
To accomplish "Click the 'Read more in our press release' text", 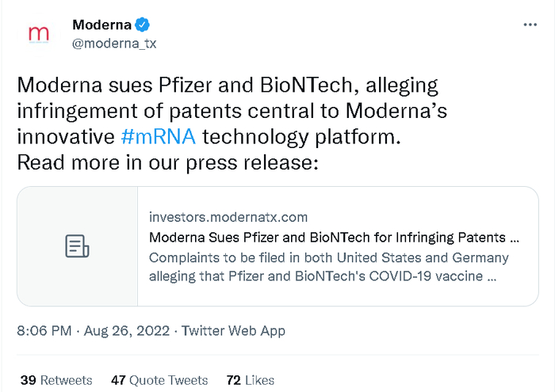I will point(167,163).
